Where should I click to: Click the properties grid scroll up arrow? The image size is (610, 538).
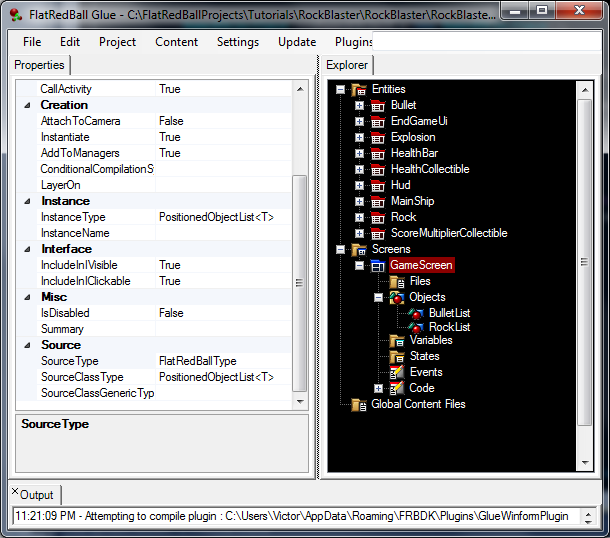(x=300, y=89)
